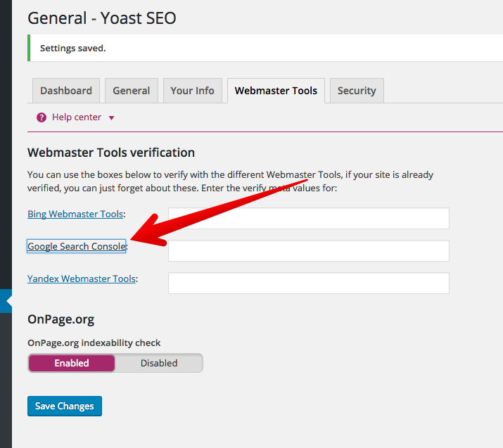Click the 'OnPage.org indexability check' label
The width and height of the screenshot is (503, 448).
[x=94, y=343]
